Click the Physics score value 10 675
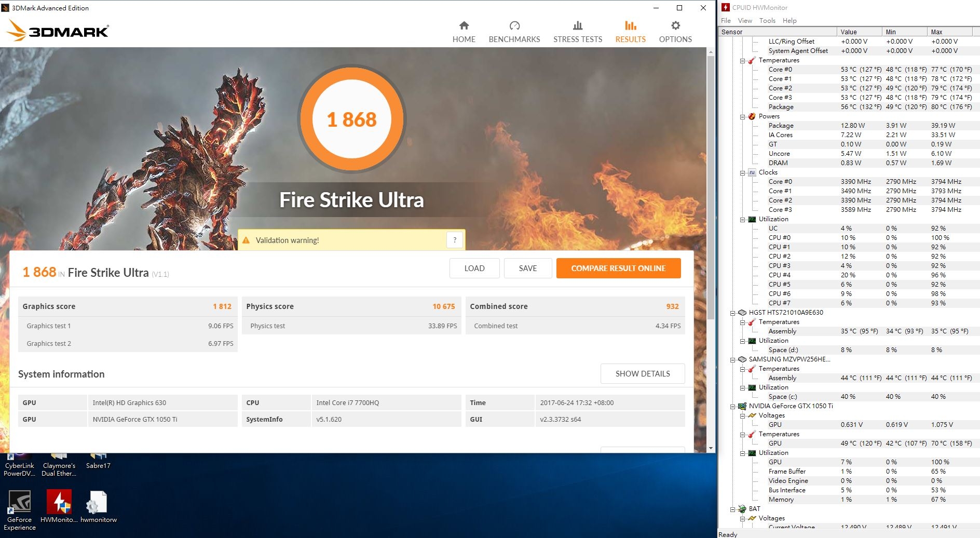 pos(443,306)
